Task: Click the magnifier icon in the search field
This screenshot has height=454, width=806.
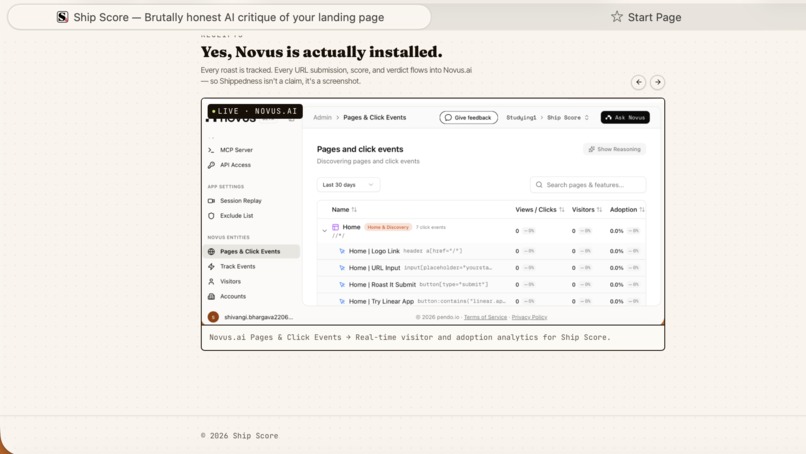Action: coord(539,185)
